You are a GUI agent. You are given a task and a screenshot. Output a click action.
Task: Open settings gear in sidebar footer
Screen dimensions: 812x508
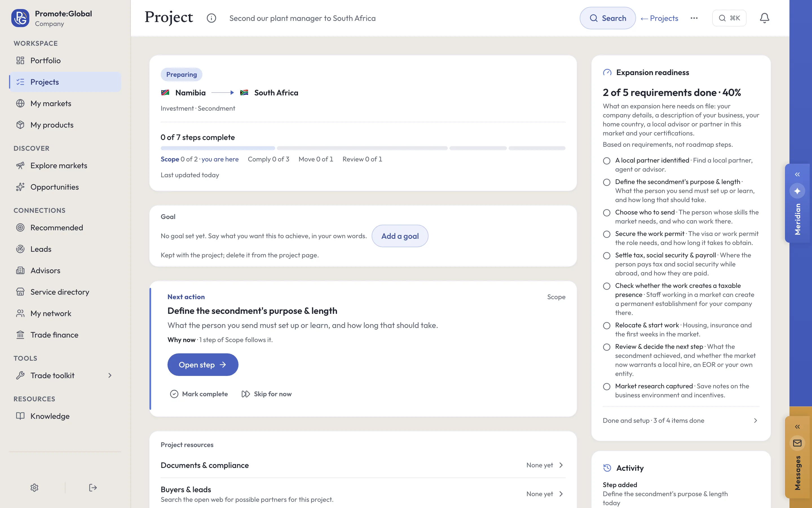[x=35, y=487]
